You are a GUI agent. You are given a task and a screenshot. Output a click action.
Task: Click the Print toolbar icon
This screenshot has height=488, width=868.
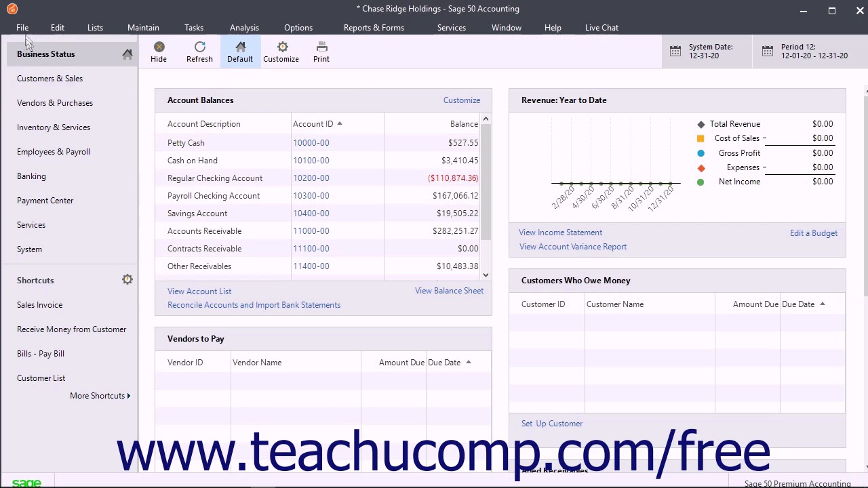point(321,47)
